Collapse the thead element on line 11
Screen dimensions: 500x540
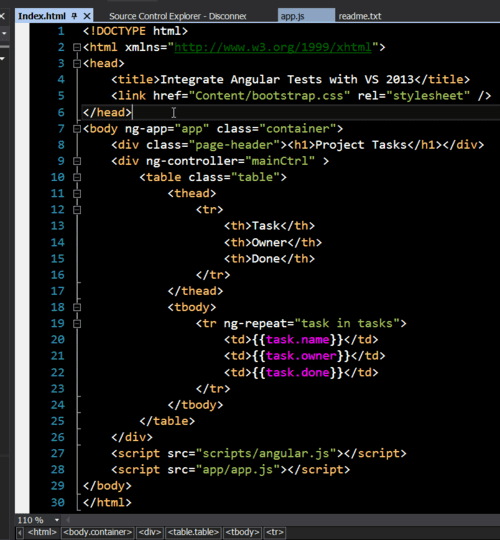[77, 194]
